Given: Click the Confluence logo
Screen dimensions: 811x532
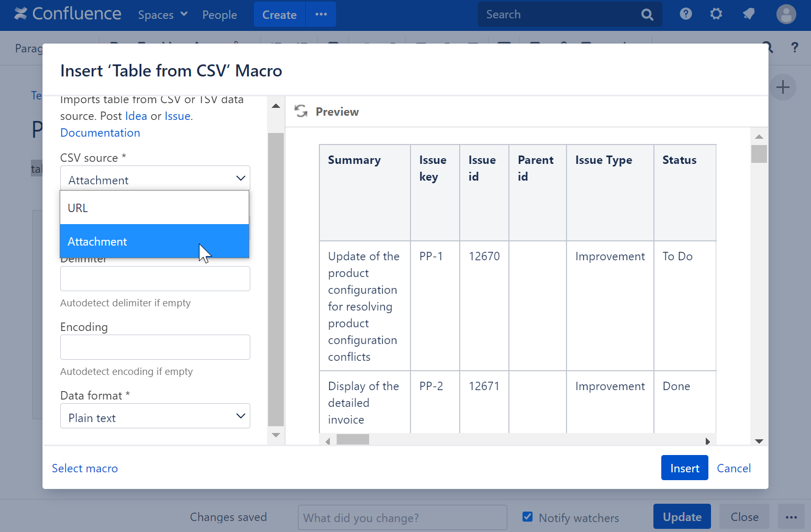Looking at the screenshot, I should click(67, 14).
